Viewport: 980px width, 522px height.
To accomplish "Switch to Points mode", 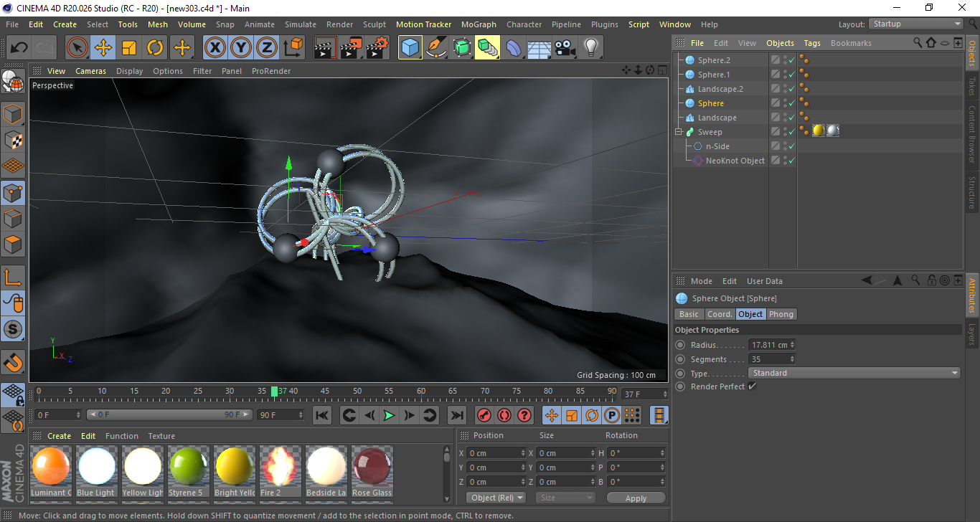I will tap(13, 193).
